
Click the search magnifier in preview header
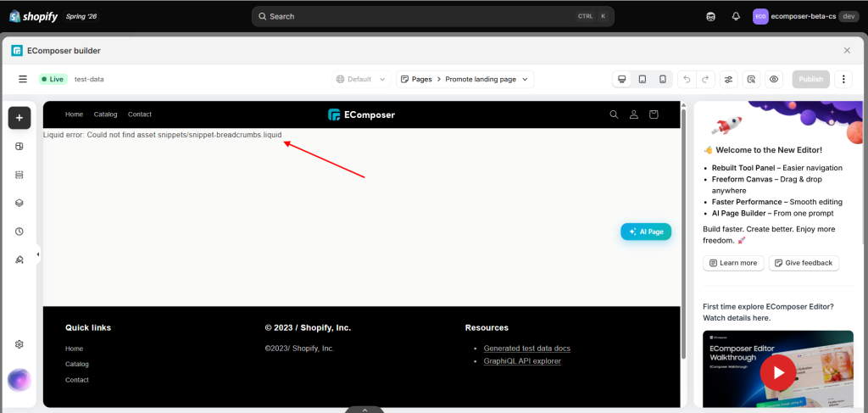614,114
